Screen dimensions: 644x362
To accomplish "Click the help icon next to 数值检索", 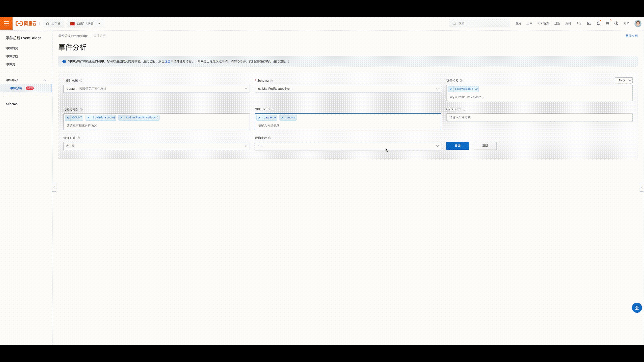I will point(461,80).
